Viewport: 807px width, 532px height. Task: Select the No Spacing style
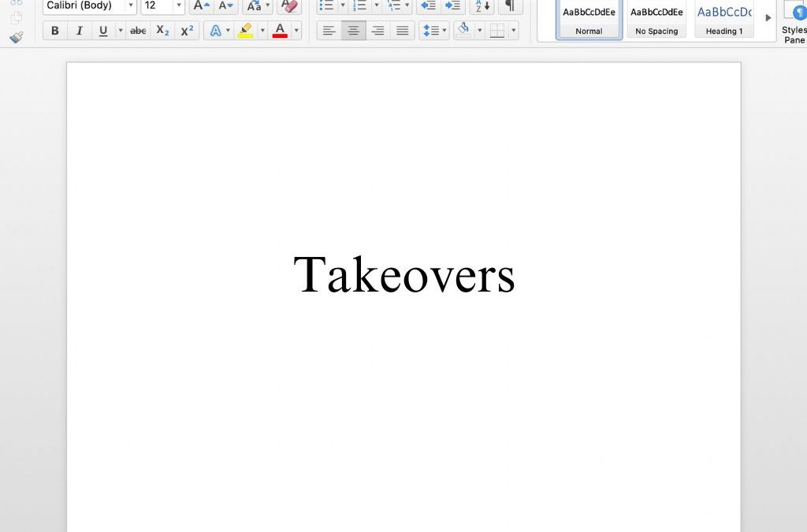(x=656, y=19)
